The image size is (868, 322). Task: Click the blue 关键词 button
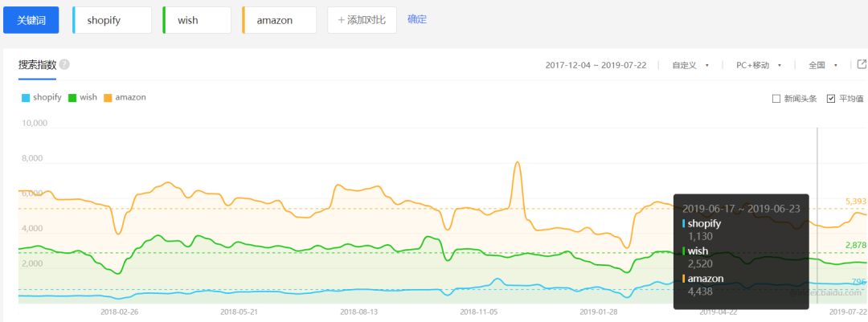[x=31, y=20]
